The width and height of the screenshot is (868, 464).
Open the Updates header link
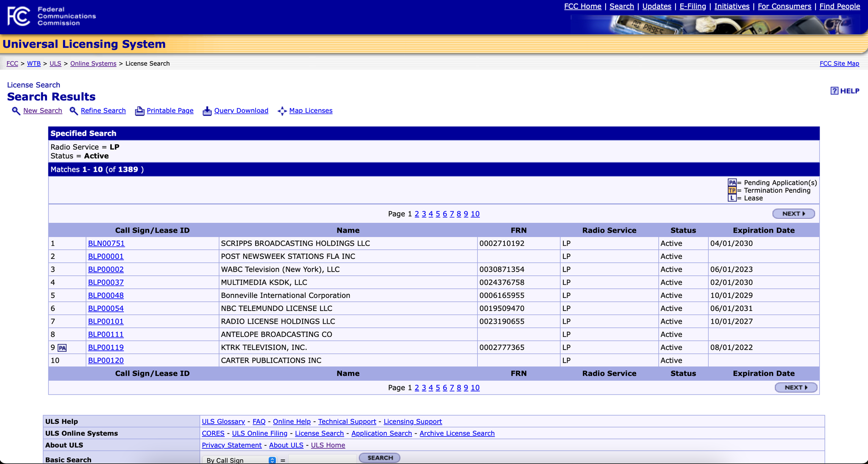click(x=657, y=6)
